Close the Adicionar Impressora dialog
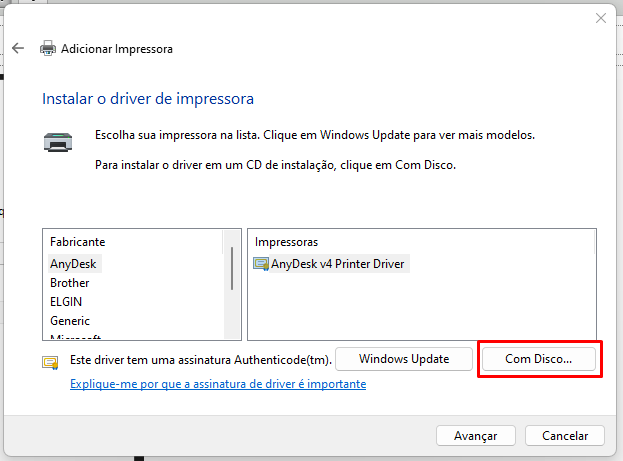The image size is (623, 461). click(x=600, y=18)
